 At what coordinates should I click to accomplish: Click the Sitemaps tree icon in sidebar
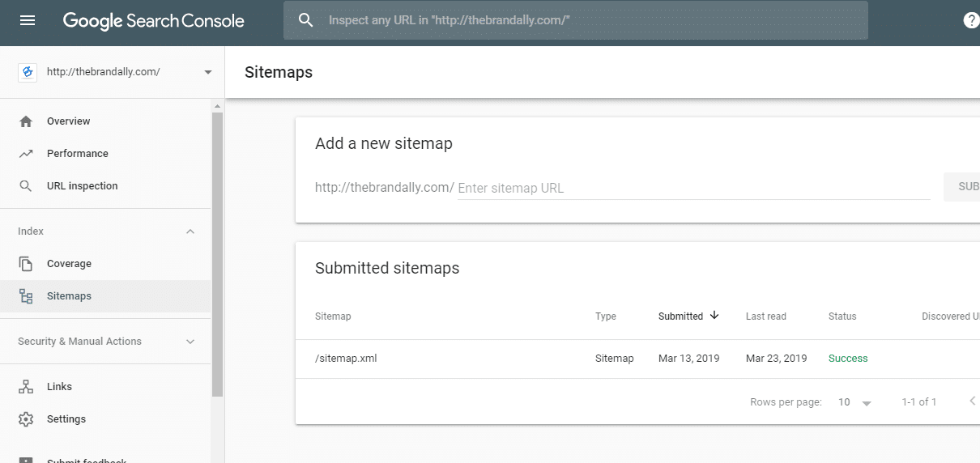click(26, 296)
